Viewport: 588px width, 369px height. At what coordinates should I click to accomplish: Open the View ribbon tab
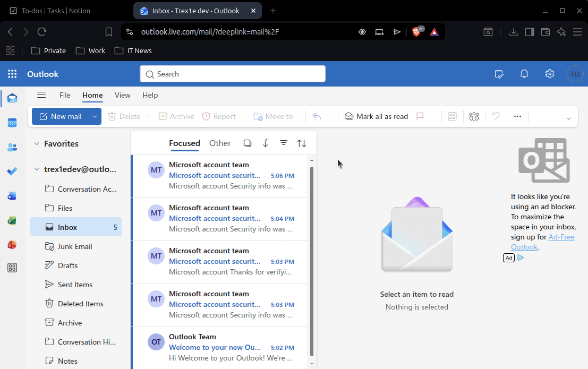122,95
